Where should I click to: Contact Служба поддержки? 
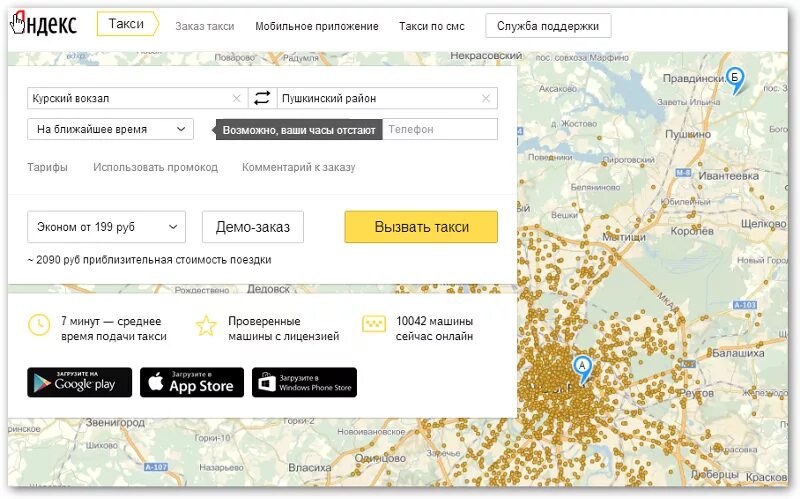point(548,26)
